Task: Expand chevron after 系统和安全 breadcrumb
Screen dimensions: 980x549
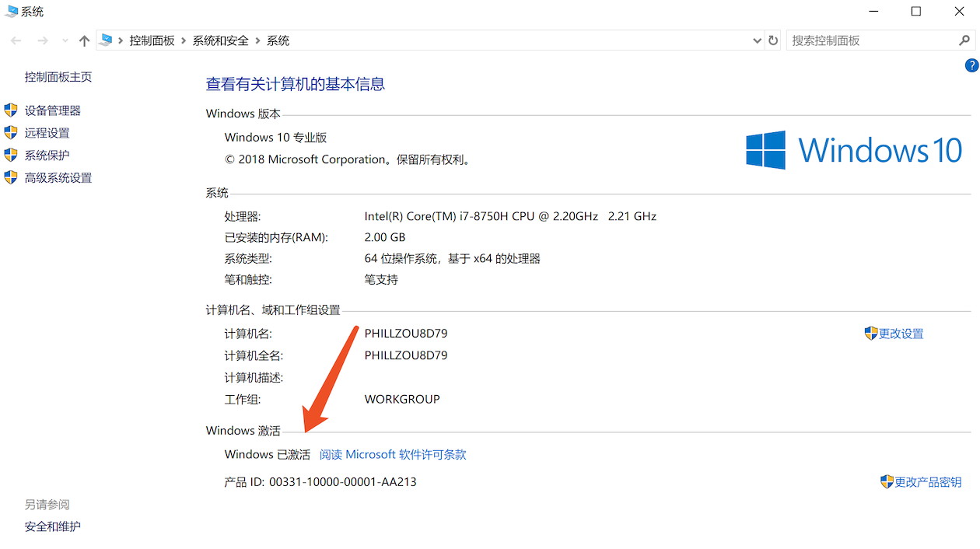Action: pyautogui.click(x=258, y=40)
